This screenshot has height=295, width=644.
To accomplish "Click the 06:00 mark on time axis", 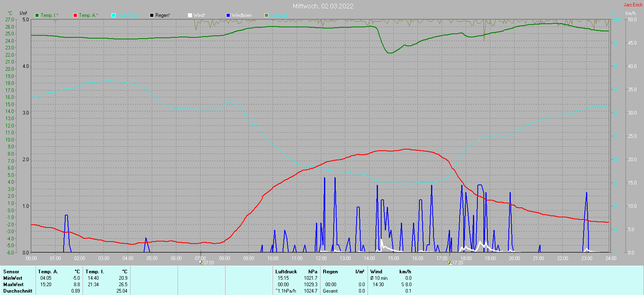I will [x=176, y=258].
